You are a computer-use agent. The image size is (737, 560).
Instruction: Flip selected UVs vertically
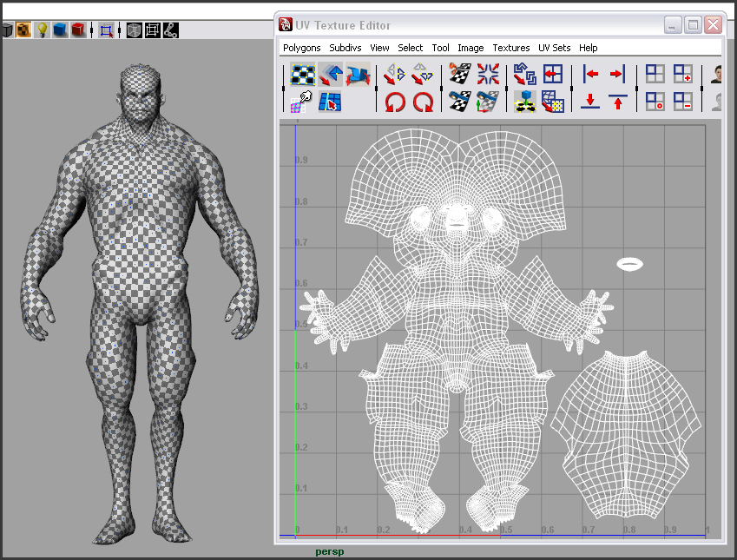coord(422,75)
